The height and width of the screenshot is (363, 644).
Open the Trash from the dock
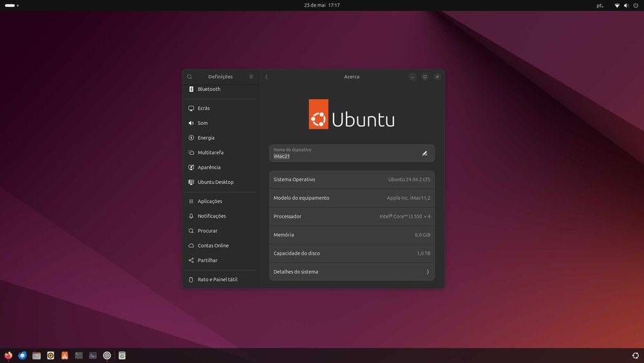[122, 356]
